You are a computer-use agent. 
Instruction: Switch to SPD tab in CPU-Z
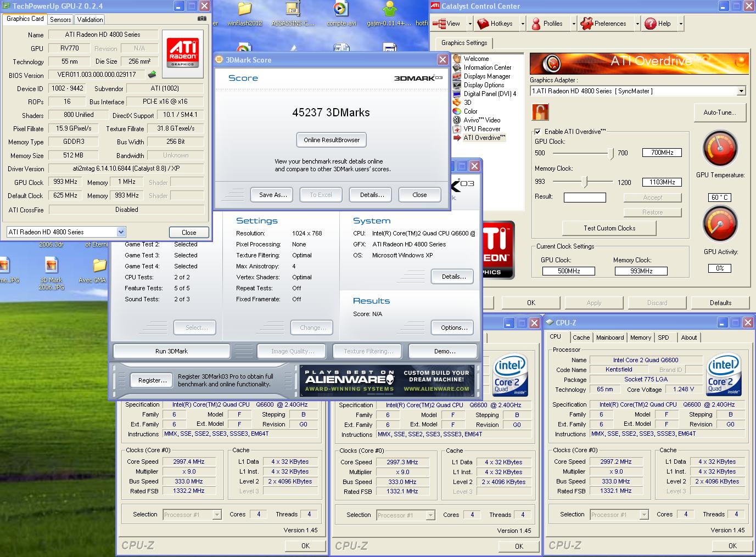[x=663, y=337]
